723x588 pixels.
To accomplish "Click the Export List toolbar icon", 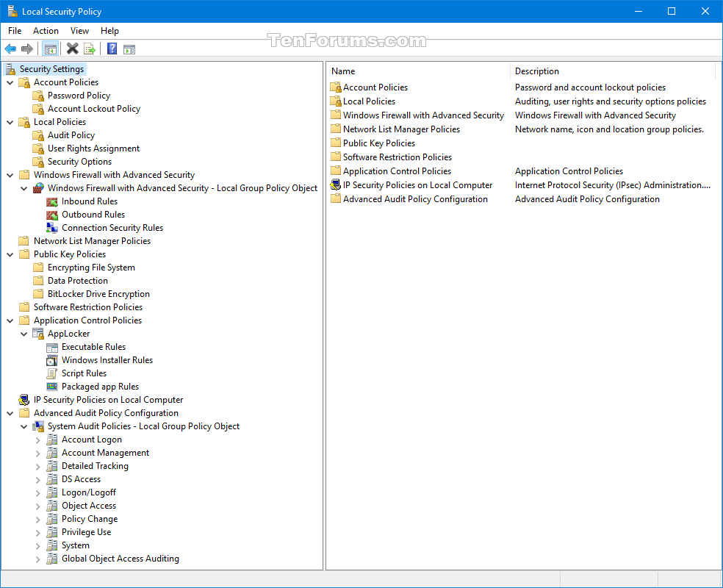I will 89,49.
